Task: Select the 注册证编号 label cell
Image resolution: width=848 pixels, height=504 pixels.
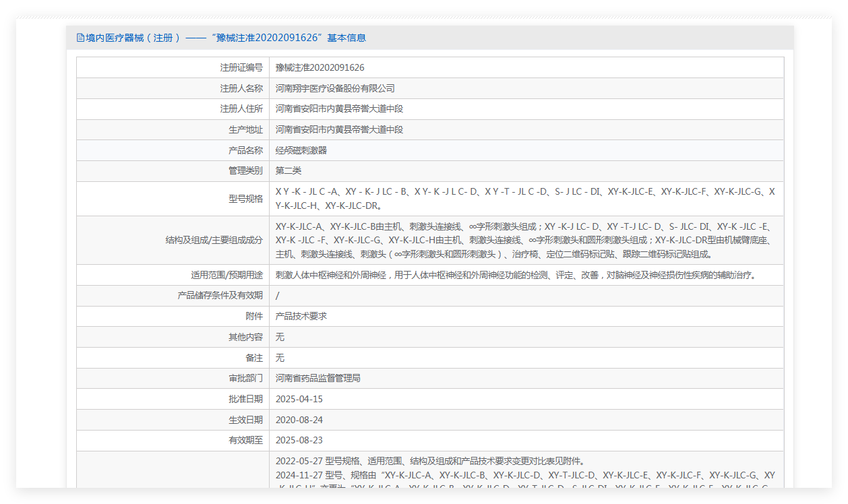Action: [241, 67]
